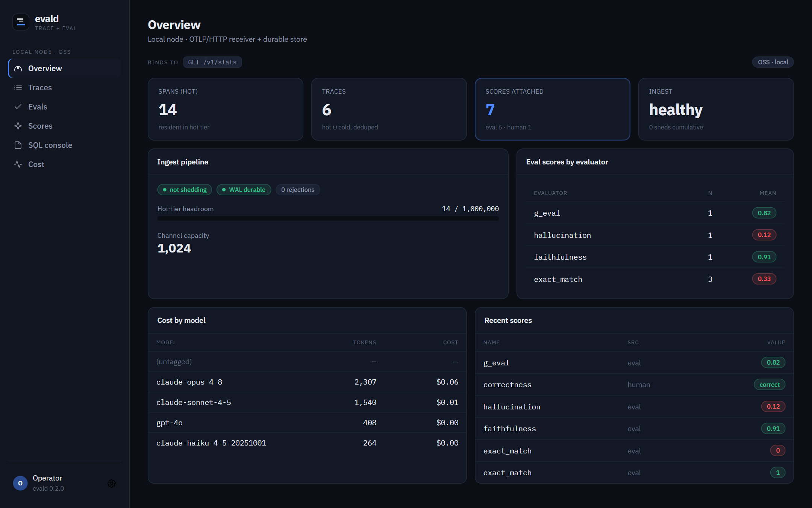The width and height of the screenshot is (812, 508).
Task: Click the Traces list icon
Action: point(18,88)
